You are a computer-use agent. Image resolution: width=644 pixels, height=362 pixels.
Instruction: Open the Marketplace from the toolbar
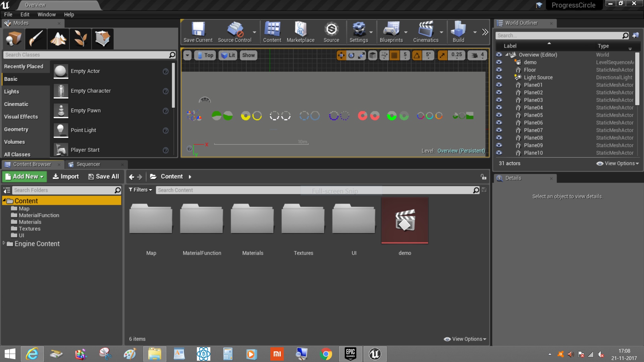pyautogui.click(x=300, y=32)
